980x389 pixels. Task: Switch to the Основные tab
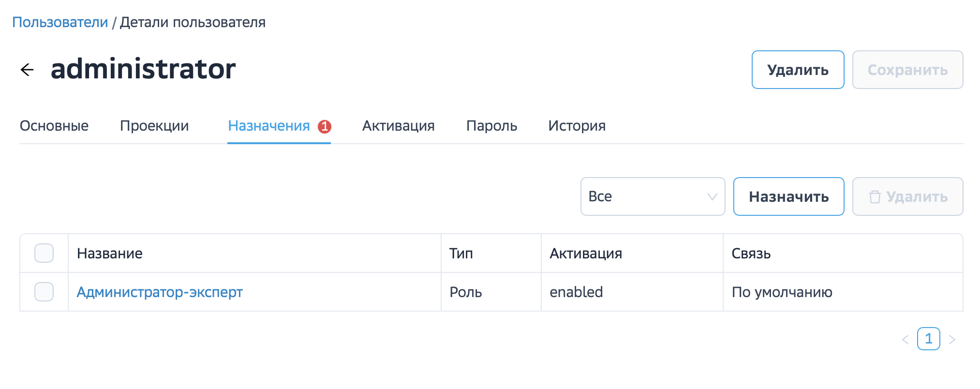pyautogui.click(x=54, y=126)
